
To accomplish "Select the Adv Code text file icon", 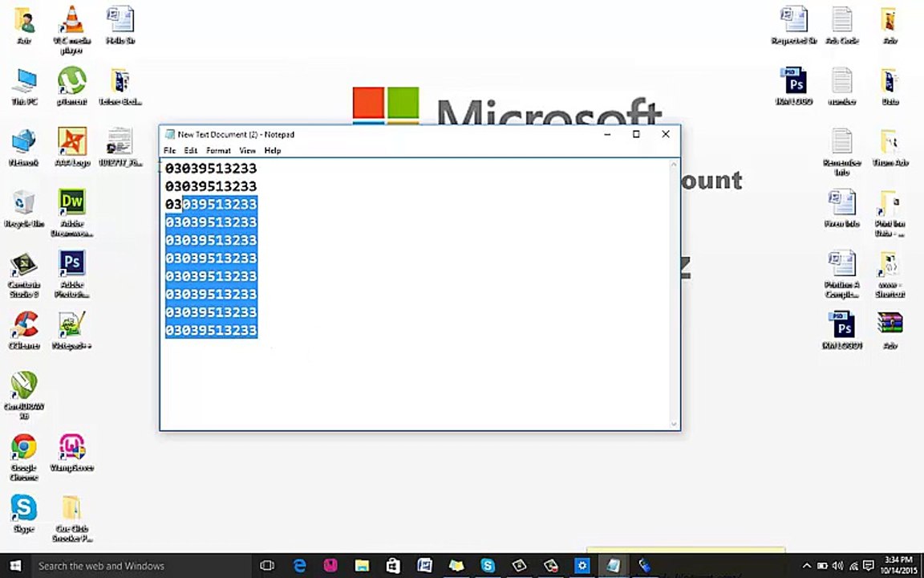I will pyautogui.click(x=842, y=26).
